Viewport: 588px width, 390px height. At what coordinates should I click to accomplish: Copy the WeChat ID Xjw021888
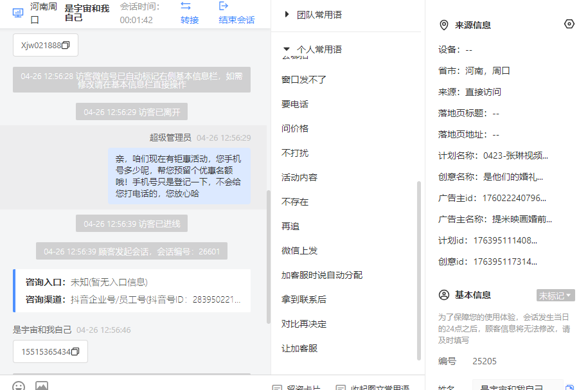coord(66,45)
